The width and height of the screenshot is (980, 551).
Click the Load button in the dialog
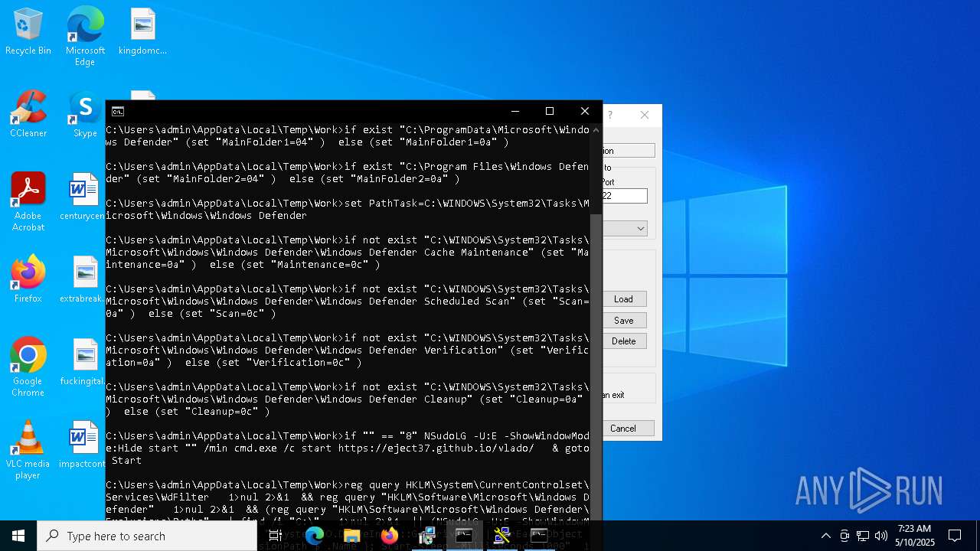pos(624,299)
